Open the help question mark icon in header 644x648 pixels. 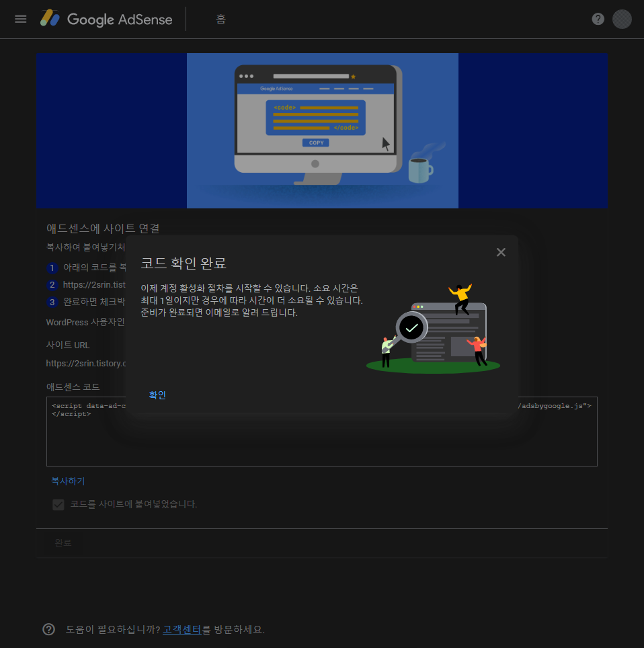tap(598, 19)
